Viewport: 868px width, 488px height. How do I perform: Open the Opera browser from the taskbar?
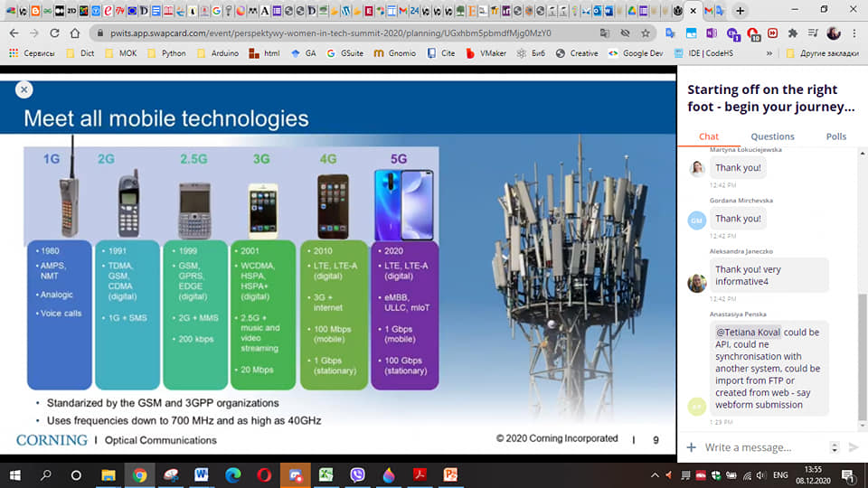(263, 474)
